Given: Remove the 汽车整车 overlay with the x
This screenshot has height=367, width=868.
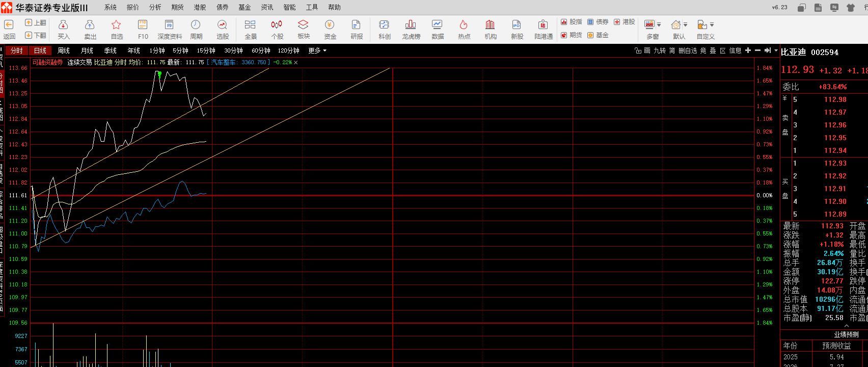Looking at the screenshot, I should click(x=296, y=62).
